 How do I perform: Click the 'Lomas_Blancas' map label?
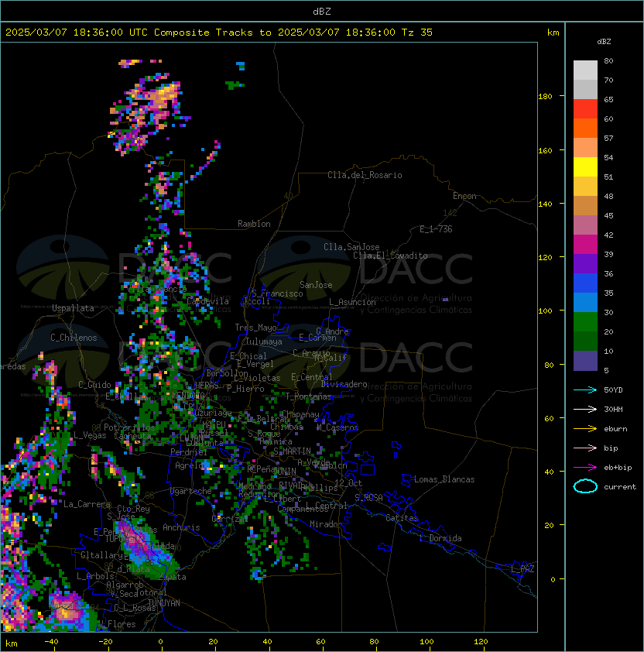click(x=444, y=479)
